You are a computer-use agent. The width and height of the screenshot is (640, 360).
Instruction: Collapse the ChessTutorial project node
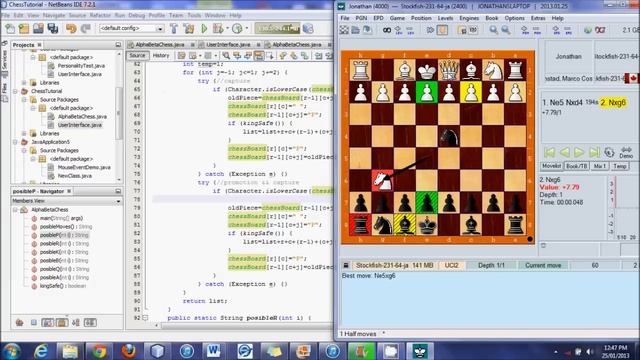pos(16,91)
